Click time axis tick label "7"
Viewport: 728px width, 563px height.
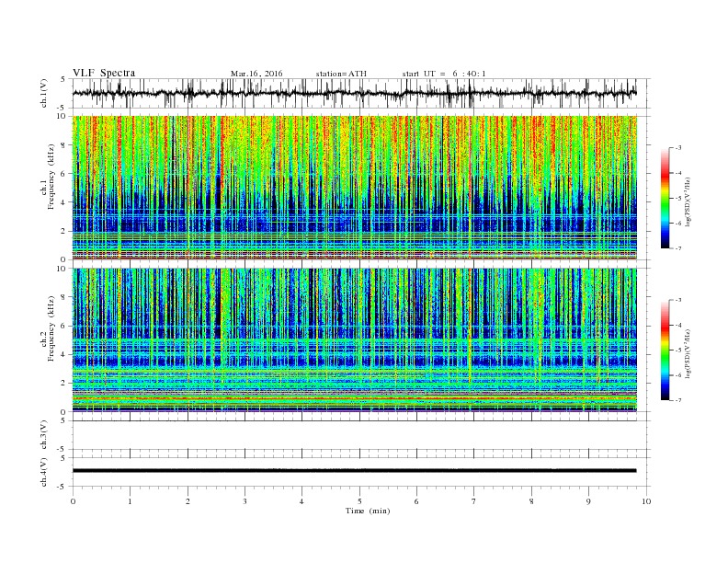pyautogui.click(x=474, y=501)
